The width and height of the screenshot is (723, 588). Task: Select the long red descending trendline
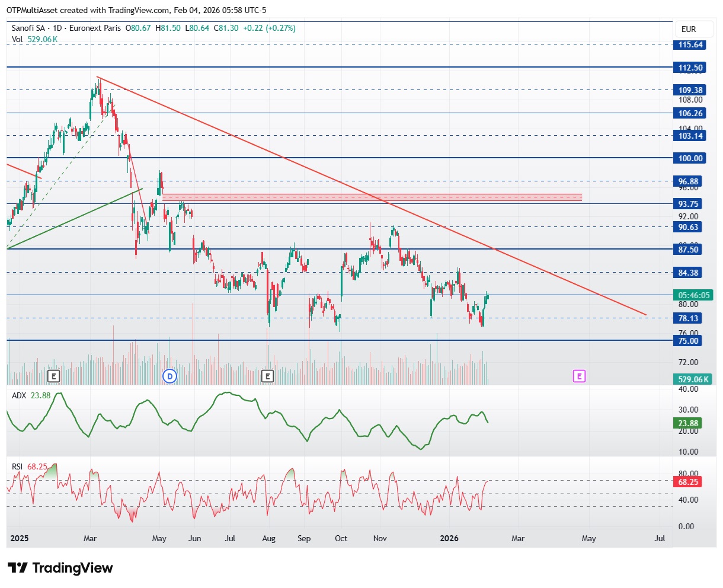(x=372, y=196)
